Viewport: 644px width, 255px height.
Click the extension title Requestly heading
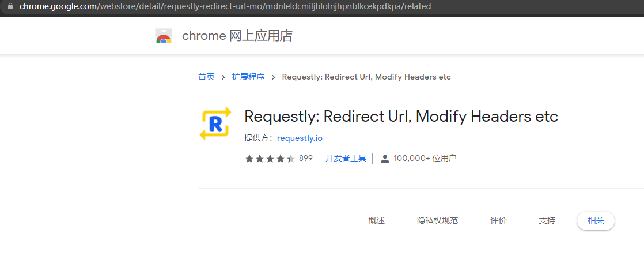pos(401,117)
